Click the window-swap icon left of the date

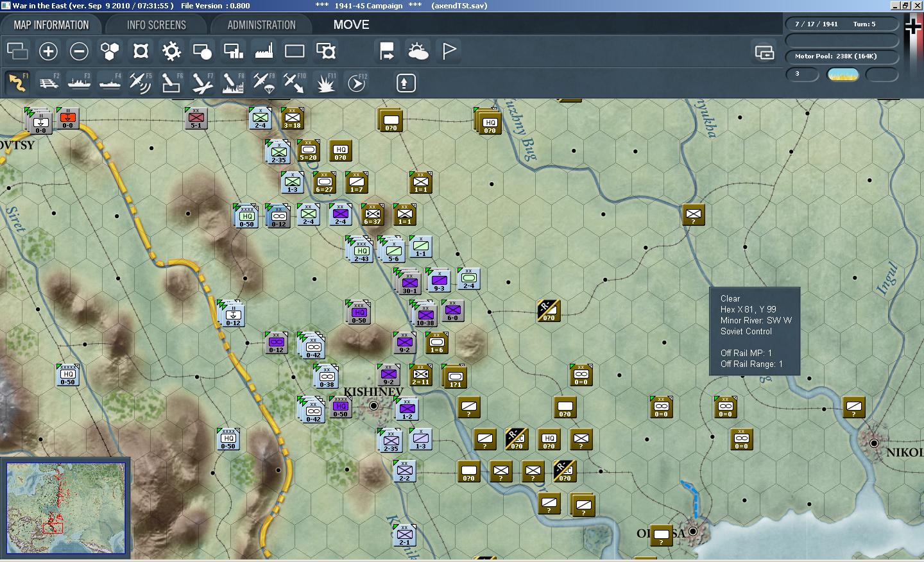[x=764, y=52]
